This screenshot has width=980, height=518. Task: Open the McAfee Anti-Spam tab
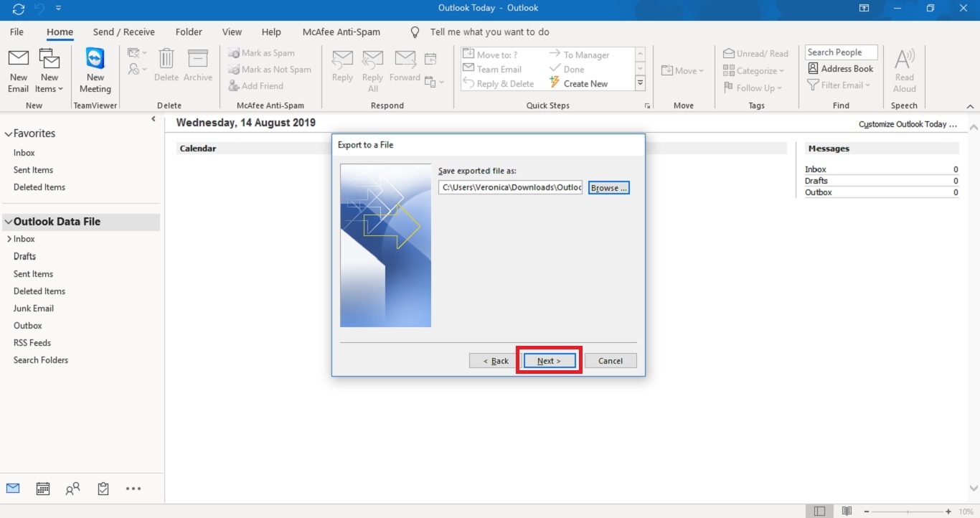pyautogui.click(x=341, y=32)
